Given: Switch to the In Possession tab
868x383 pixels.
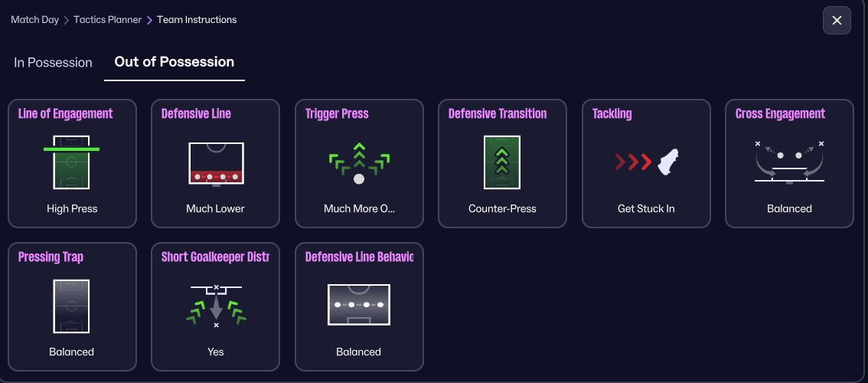Looking at the screenshot, I should [x=53, y=63].
